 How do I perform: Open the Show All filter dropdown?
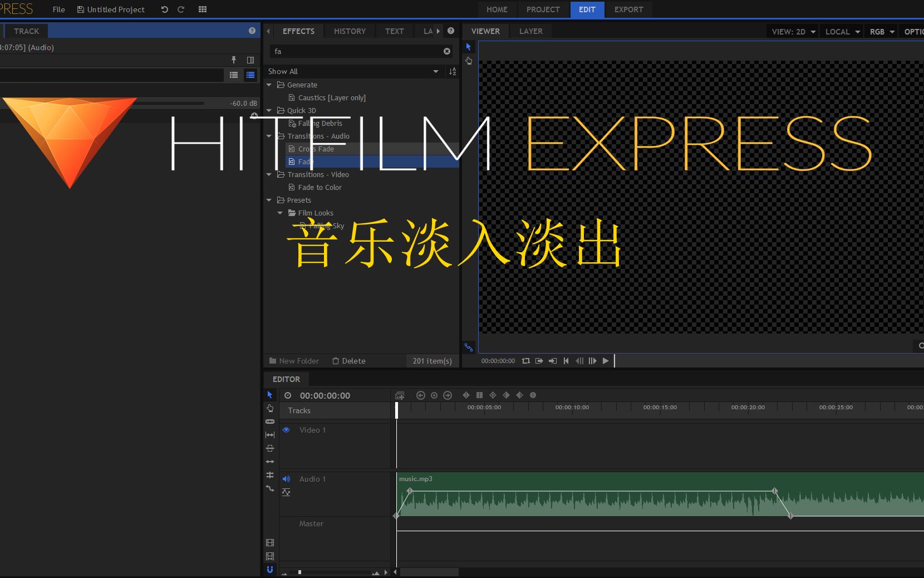coord(354,71)
